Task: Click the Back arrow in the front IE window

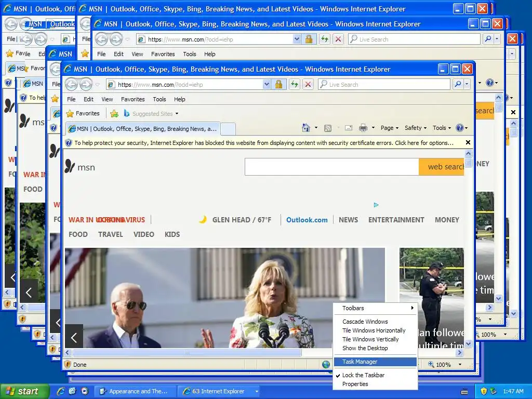Action: (x=72, y=84)
